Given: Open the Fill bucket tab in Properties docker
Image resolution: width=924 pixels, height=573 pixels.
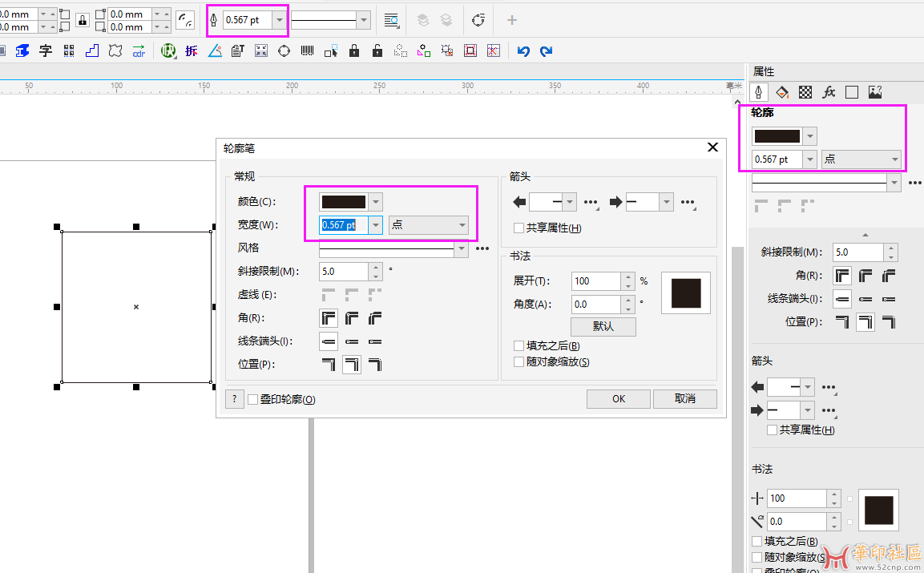Looking at the screenshot, I should pos(782,92).
